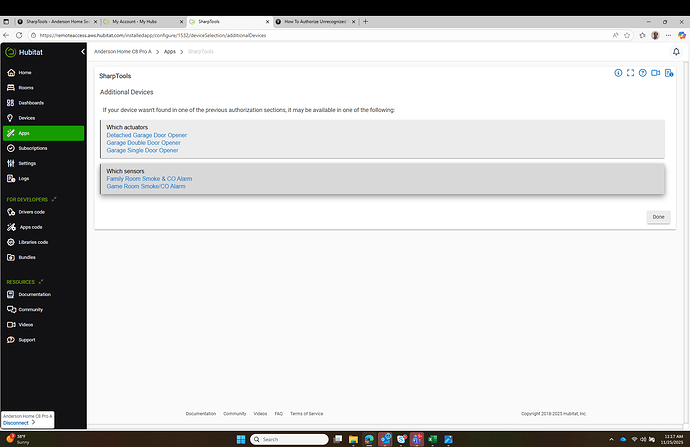Open footer FAQ link
This screenshot has width=690, height=447.
279,414
